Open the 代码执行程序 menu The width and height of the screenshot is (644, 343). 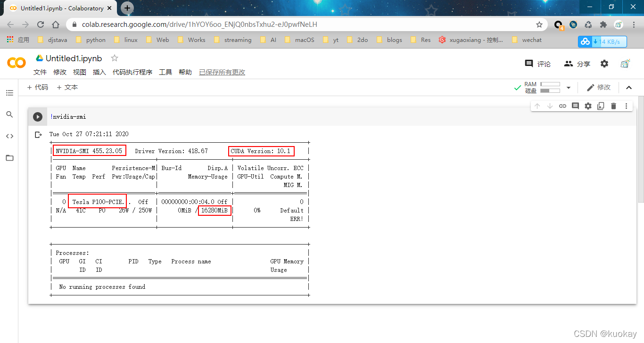click(132, 72)
